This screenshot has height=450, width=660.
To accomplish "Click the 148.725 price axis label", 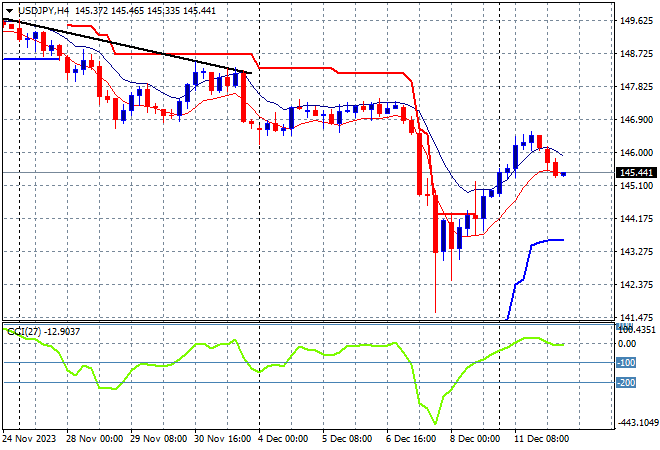I will 636,54.
